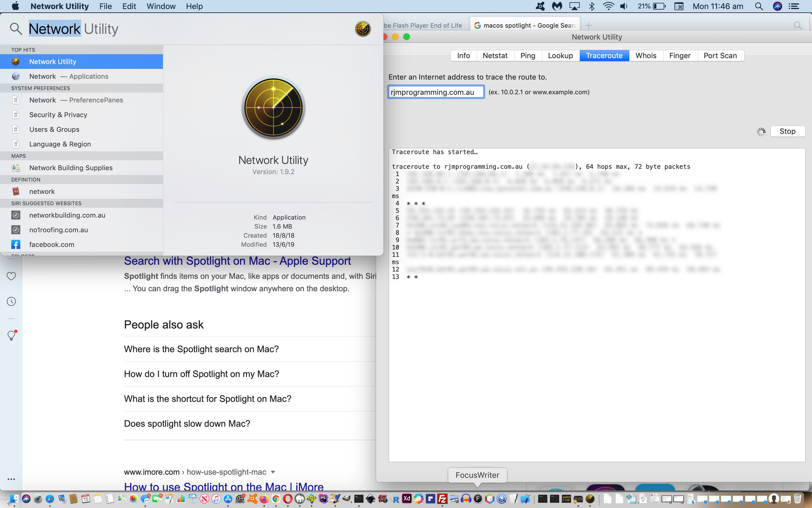812x508 pixels.
Task: Open System Preferences in the Dock
Action: pos(240,499)
